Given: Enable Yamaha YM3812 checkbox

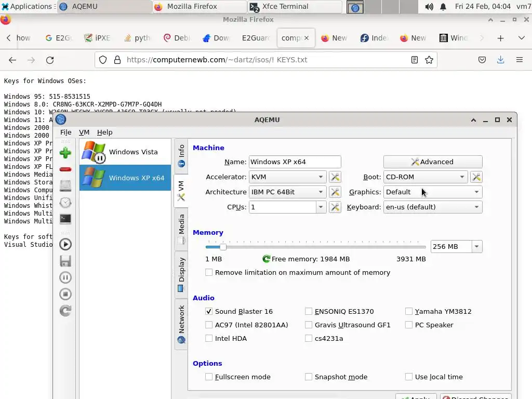Looking at the screenshot, I should pos(409,311).
